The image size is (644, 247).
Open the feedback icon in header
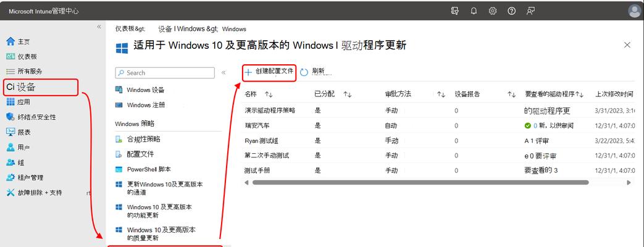[x=530, y=11]
